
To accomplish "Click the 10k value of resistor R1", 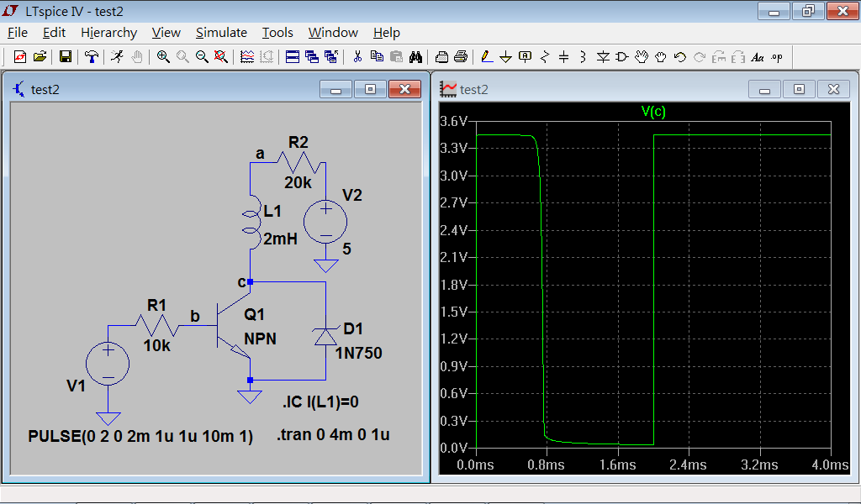I will click(157, 345).
